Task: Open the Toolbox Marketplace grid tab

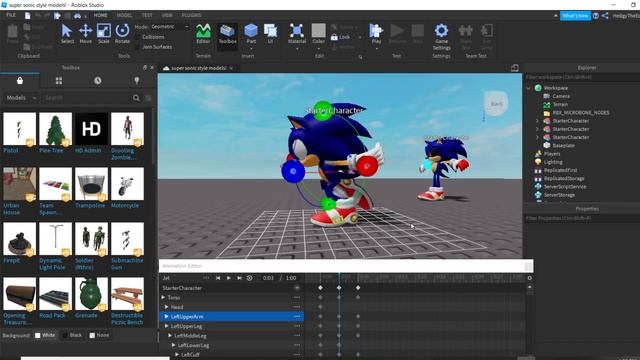Action: point(59,81)
